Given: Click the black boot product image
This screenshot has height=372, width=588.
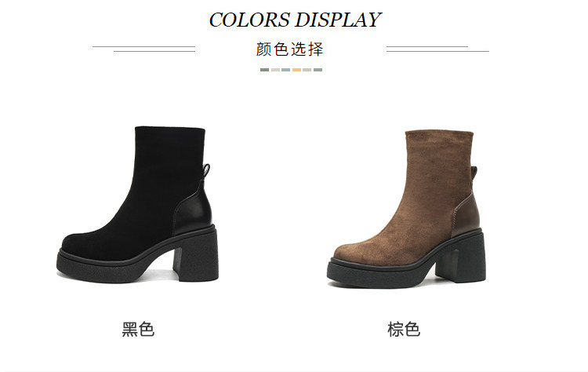Looking at the screenshot, I should [x=137, y=205].
